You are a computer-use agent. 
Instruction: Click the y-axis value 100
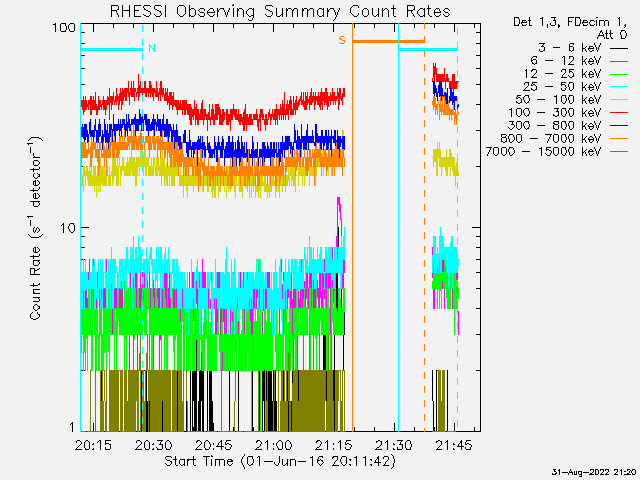[64, 28]
